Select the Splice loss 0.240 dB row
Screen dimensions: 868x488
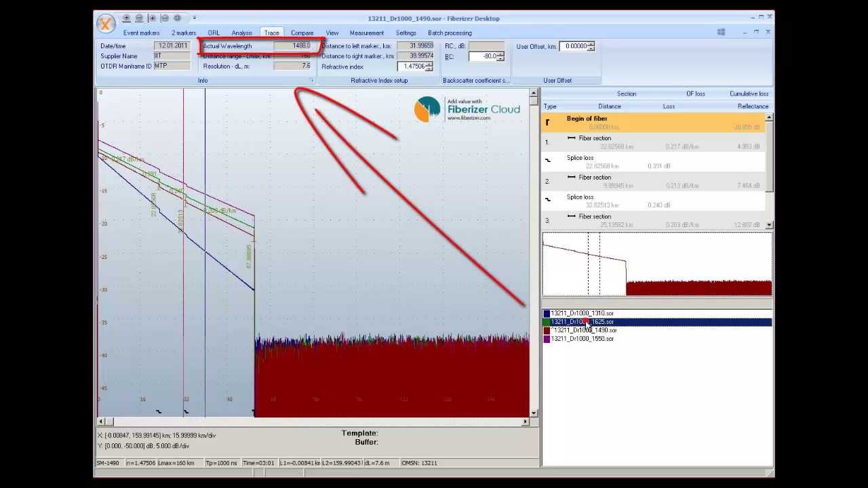tap(654, 201)
